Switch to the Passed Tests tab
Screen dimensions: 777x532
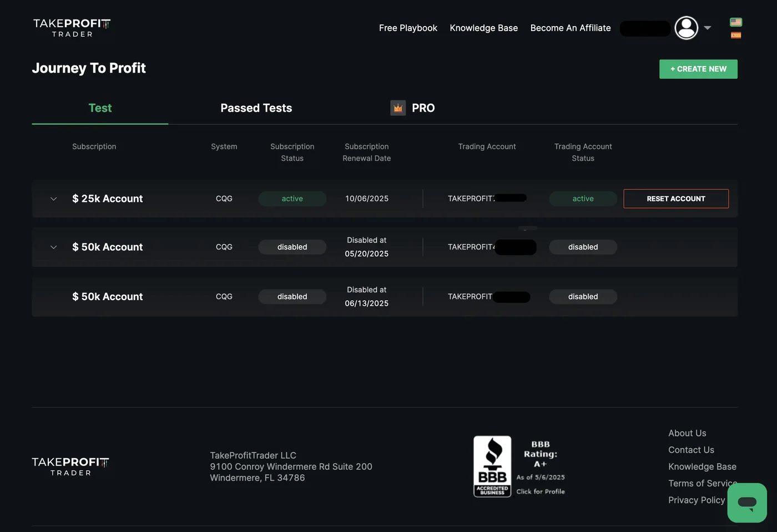pos(256,108)
